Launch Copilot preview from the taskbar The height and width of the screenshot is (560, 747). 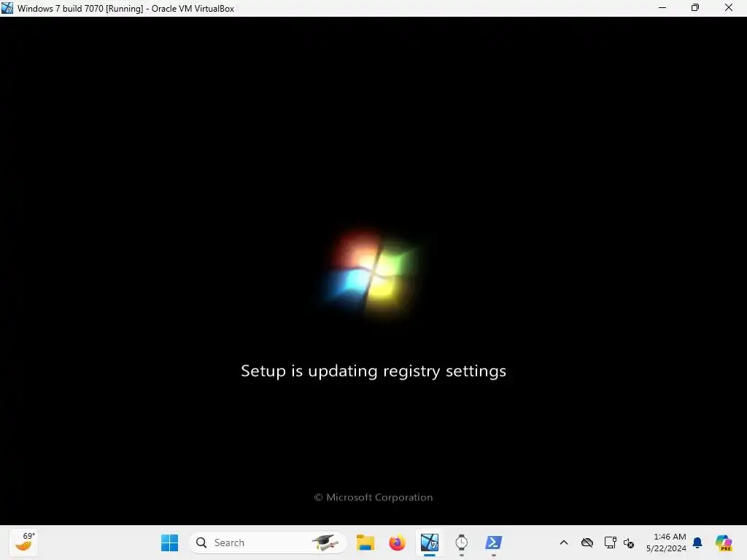point(724,542)
